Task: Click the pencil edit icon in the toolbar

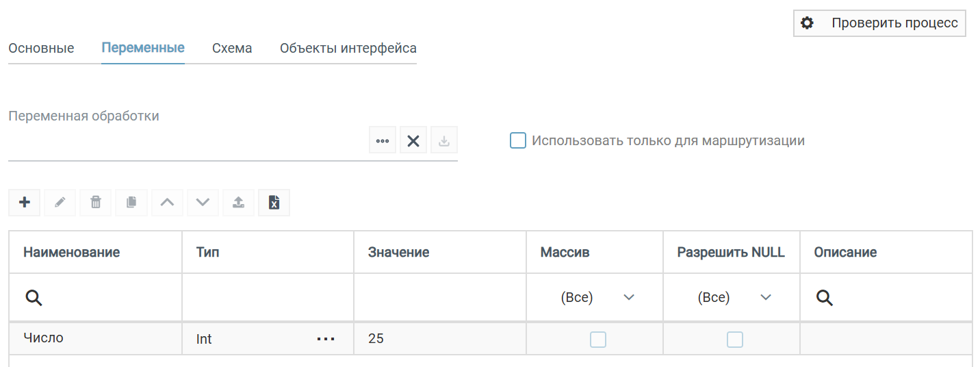Action: tap(60, 203)
